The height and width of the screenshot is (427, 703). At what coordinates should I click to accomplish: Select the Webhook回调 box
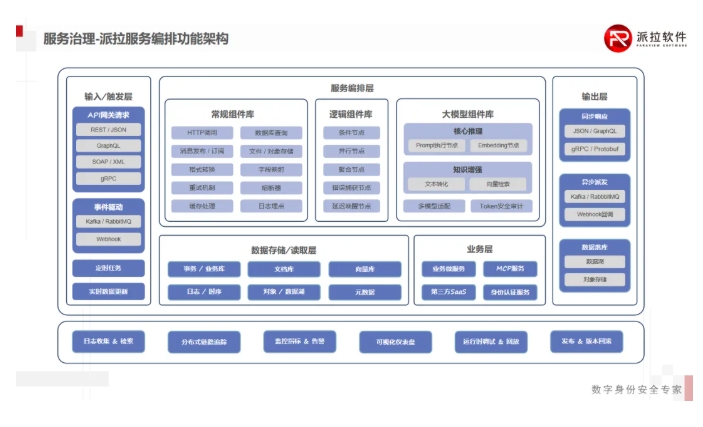pyautogui.click(x=595, y=214)
